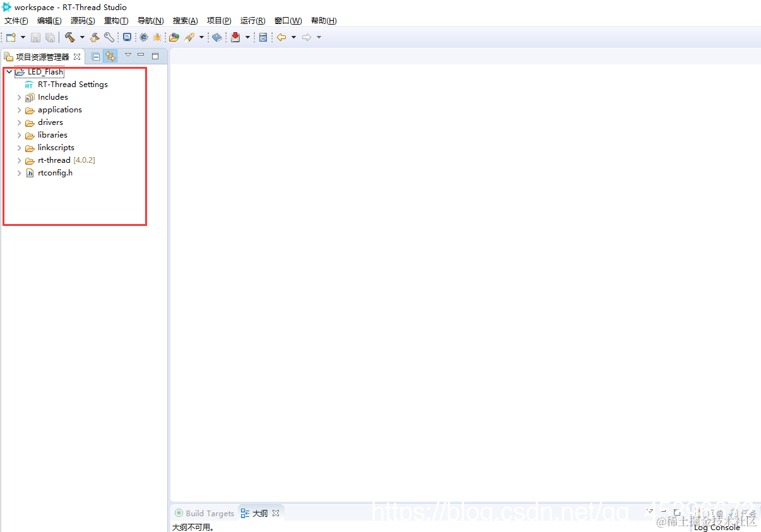Switch to the Build Targets tab
The image size is (761, 532).
pos(204,514)
